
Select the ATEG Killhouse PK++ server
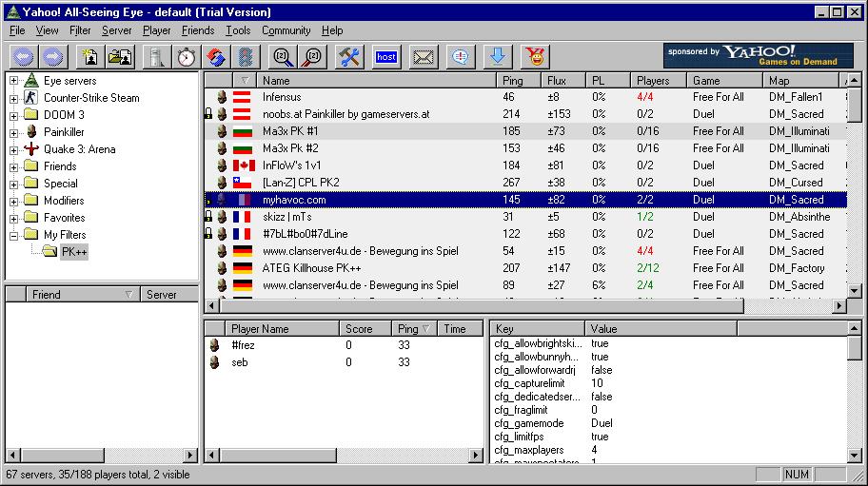pyautogui.click(x=526, y=269)
